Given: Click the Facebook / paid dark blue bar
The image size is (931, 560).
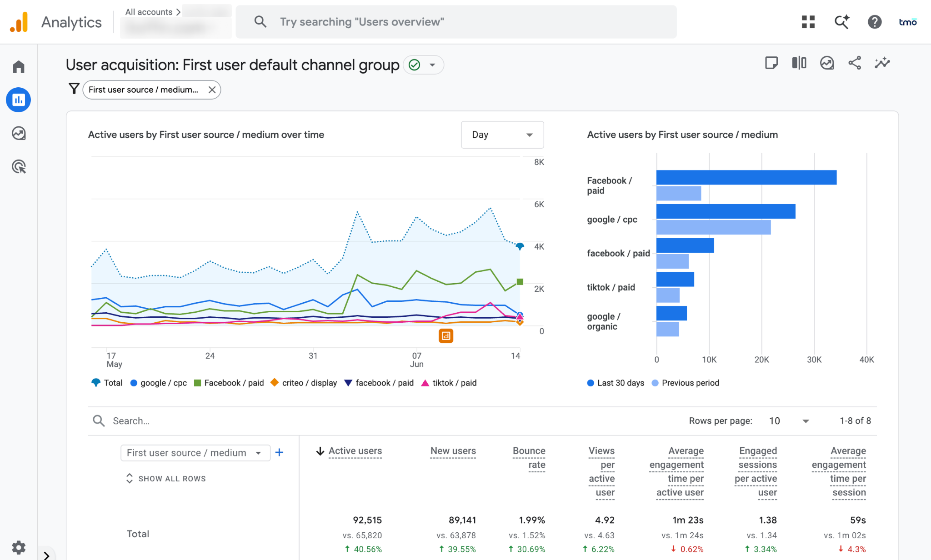Looking at the screenshot, I should point(746,177).
